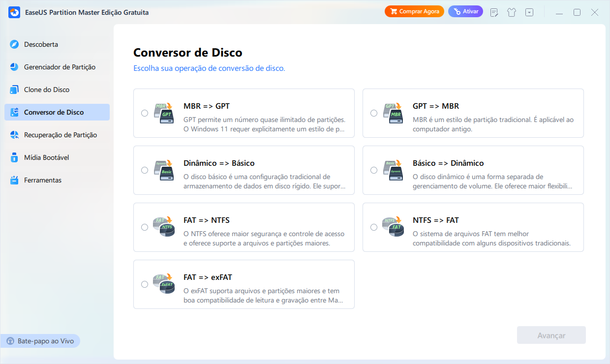
Task: Click the Comprar Agora button
Action: coord(415,11)
